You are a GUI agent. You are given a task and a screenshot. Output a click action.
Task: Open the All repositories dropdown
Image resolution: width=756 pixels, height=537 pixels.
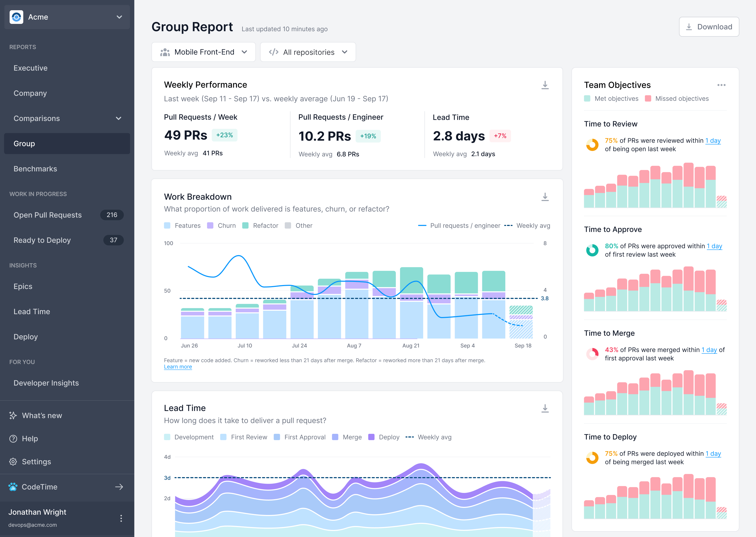pos(308,52)
